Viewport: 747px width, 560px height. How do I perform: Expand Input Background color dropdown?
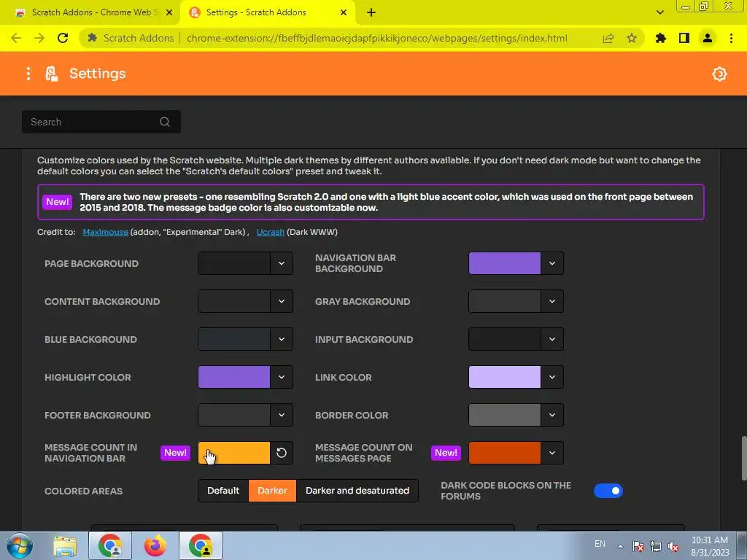coord(552,339)
